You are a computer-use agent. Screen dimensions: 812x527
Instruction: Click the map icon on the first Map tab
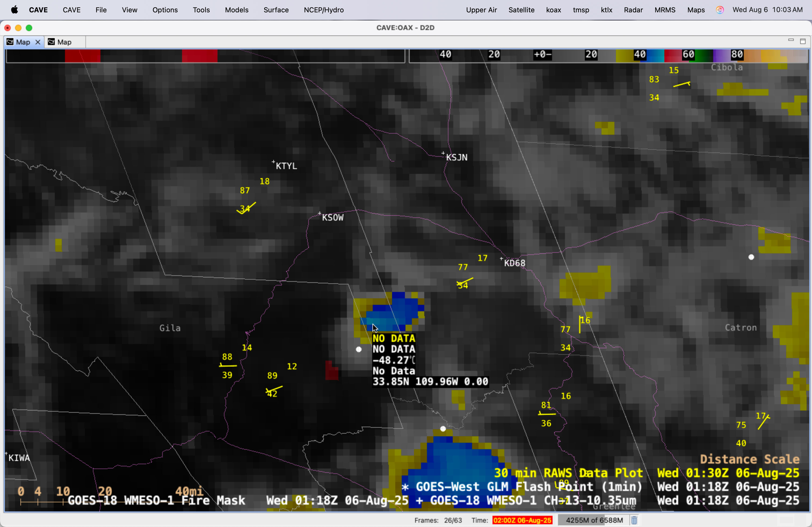coord(10,42)
